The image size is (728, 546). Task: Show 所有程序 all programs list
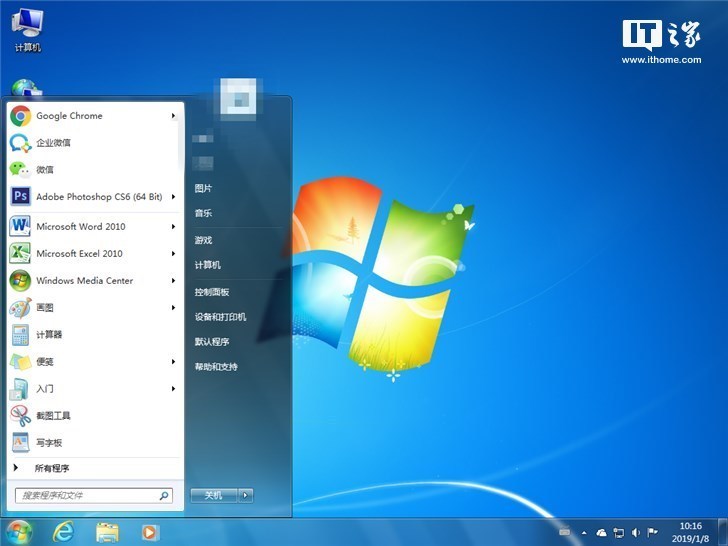(52, 468)
